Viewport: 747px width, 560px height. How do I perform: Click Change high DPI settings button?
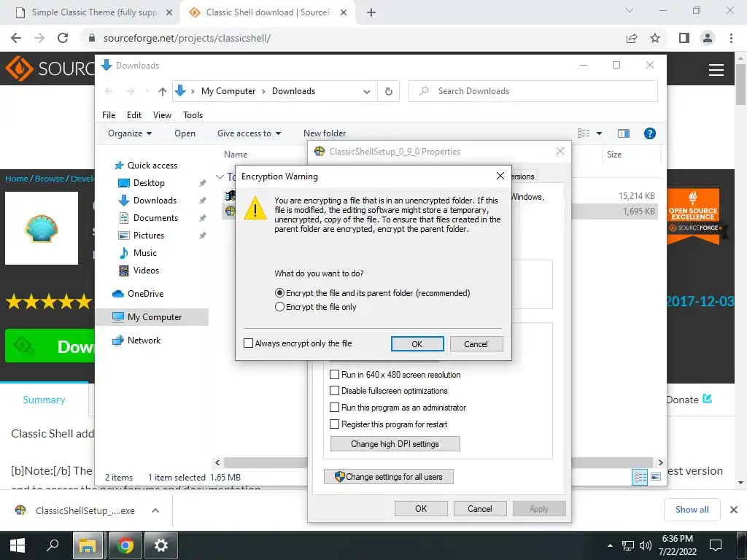pos(395,444)
